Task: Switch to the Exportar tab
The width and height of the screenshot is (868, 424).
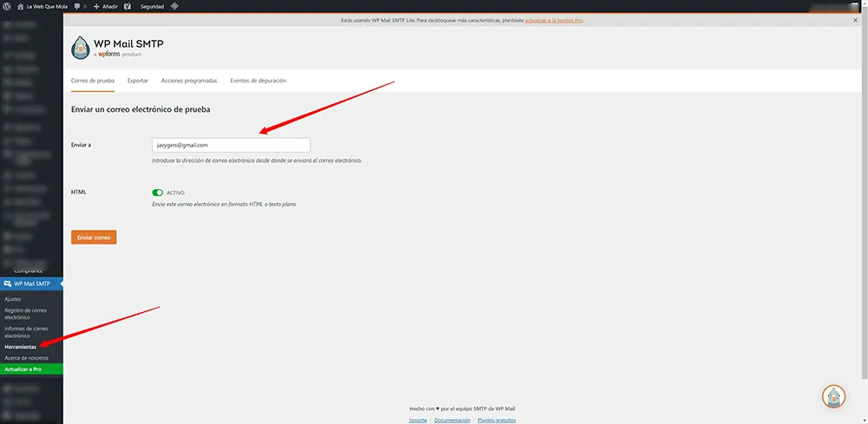Action: click(x=138, y=81)
